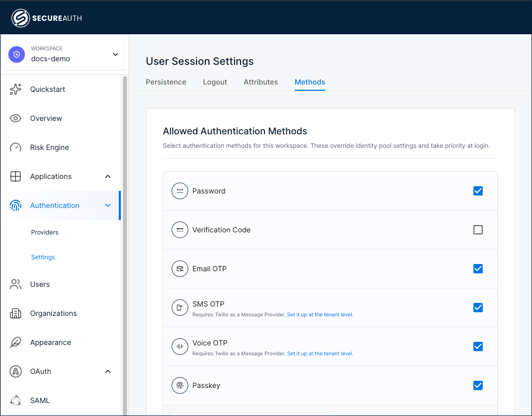Click the Verification Code method icon

click(x=180, y=230)
